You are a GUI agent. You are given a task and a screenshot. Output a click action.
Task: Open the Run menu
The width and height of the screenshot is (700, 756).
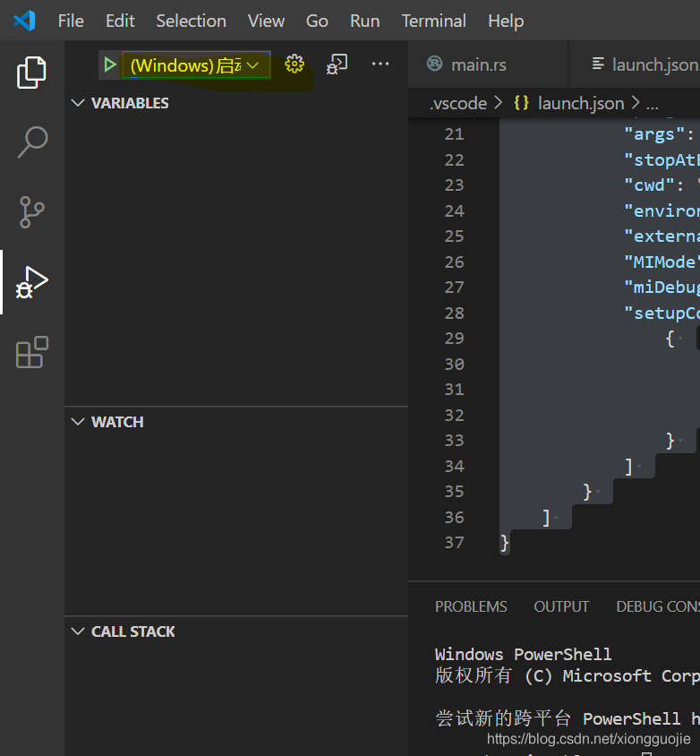tap(364, 21)
